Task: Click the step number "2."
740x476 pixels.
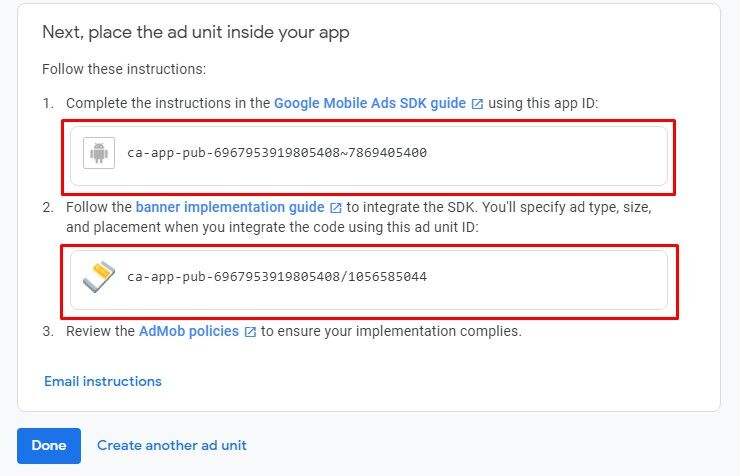Action: [48, 207]
